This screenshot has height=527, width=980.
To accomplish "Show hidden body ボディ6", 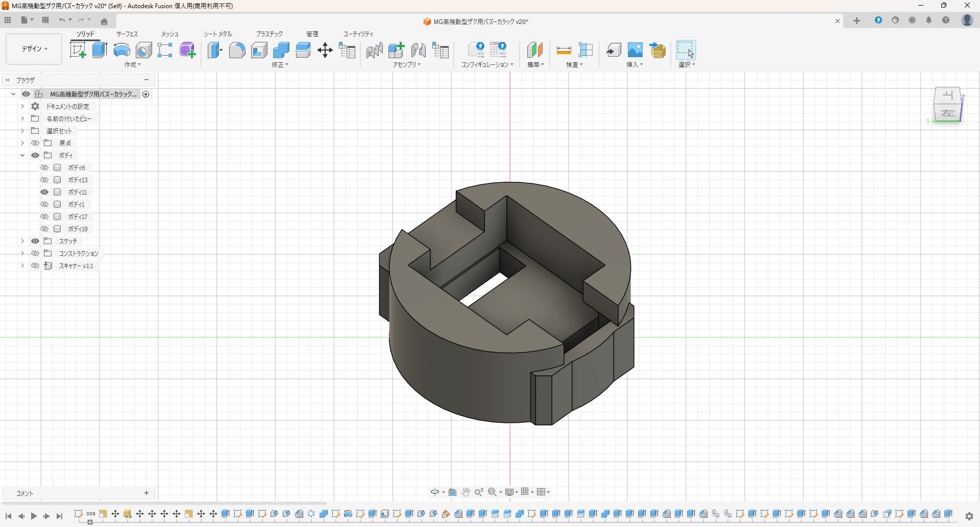I will [44, 167].
